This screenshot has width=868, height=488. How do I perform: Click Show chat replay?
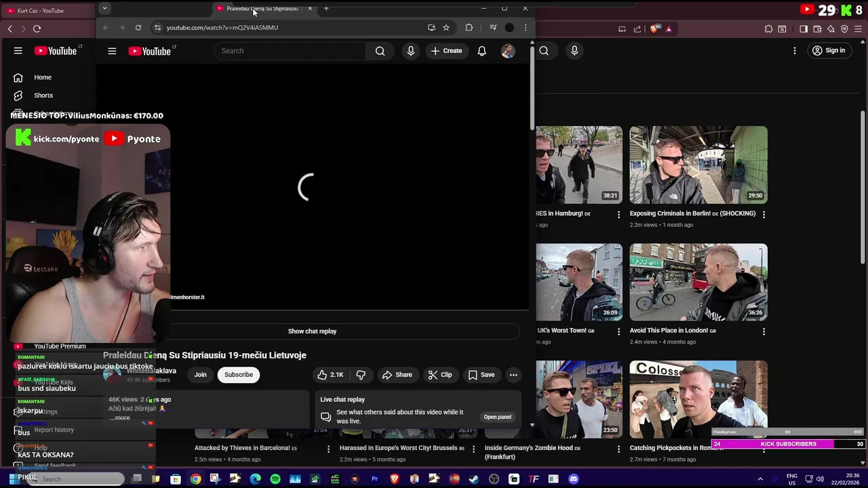(x=312, y=331)
